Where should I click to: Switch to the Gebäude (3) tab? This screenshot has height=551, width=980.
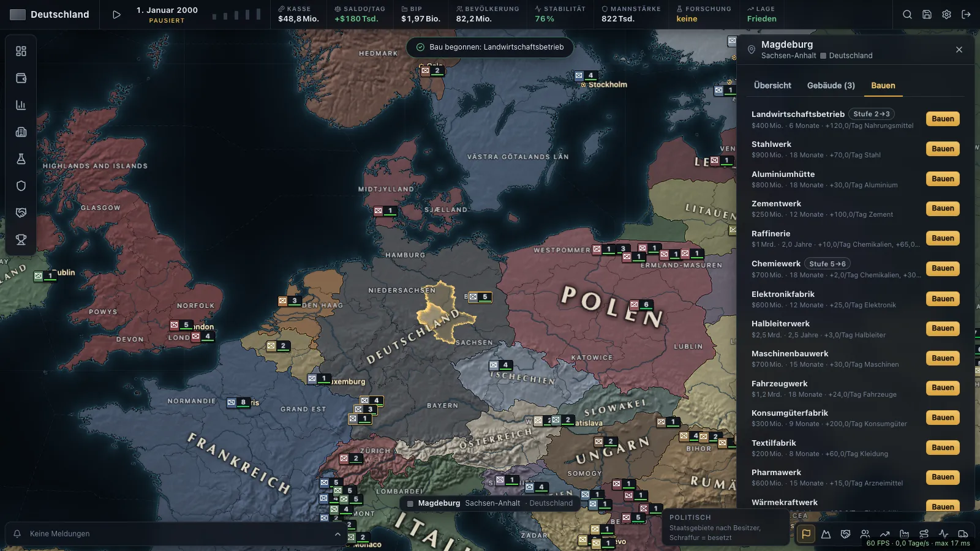tap(831, 86)
